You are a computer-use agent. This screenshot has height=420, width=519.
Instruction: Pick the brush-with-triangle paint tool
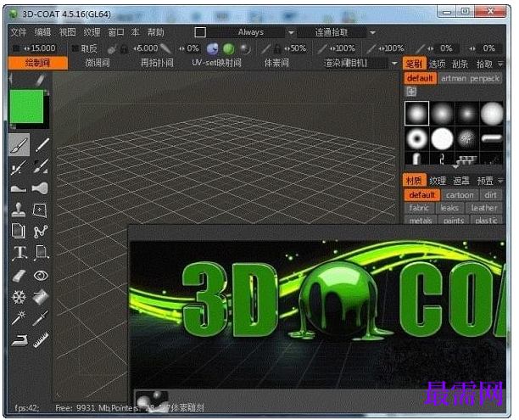point(41,167)
